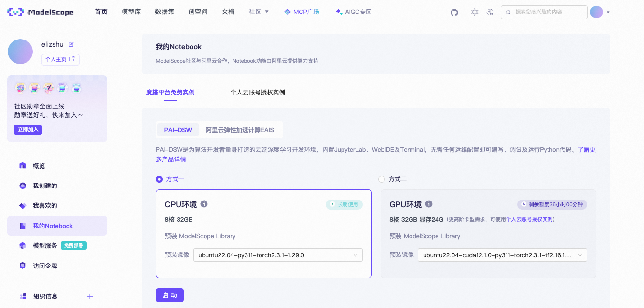Screen dimensions: 644x308
Task: Click 社区勋章全面上线 banner text
Action: tap(39, 106)
